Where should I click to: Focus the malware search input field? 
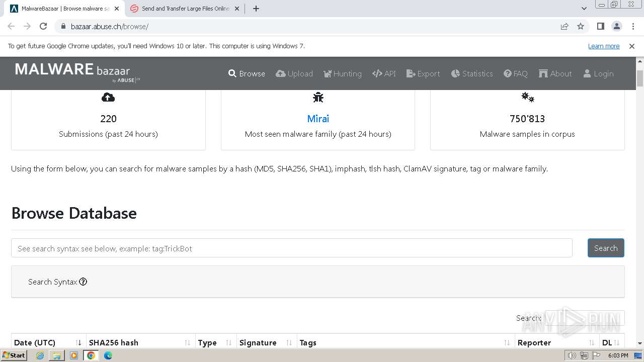(292, 248)
